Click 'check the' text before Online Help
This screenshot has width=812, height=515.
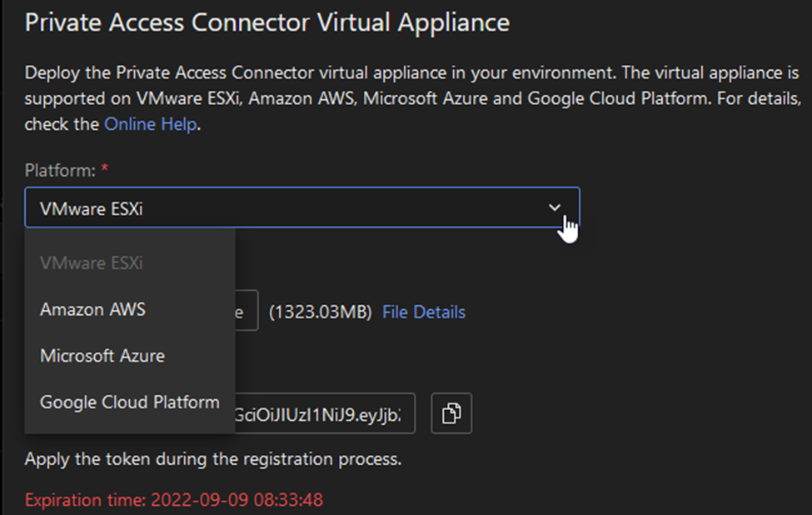[x=62, y=124]
